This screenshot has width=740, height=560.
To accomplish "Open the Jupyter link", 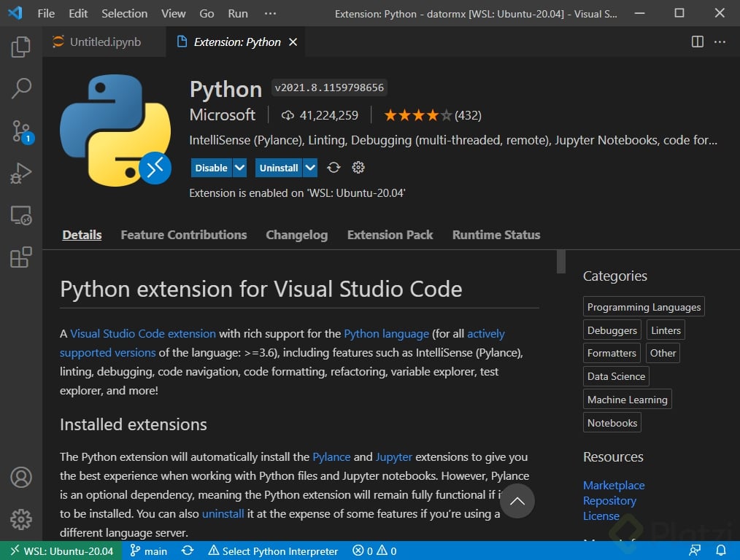I will click(393, 456).
